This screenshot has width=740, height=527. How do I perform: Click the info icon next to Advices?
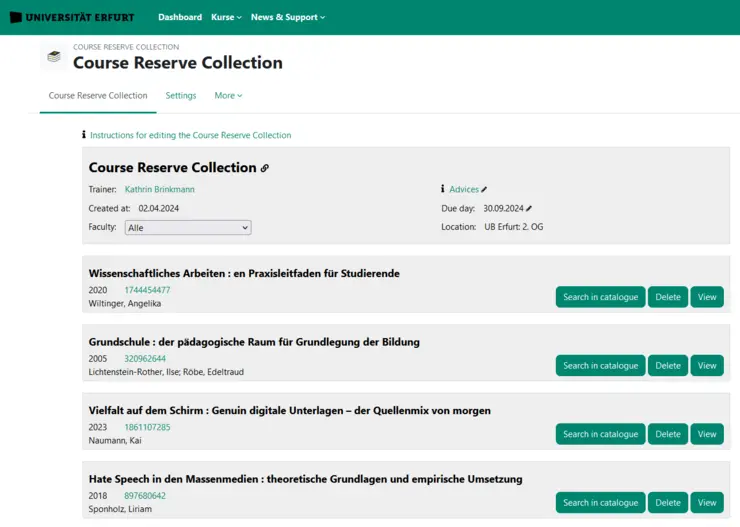[x=442, y=189]
